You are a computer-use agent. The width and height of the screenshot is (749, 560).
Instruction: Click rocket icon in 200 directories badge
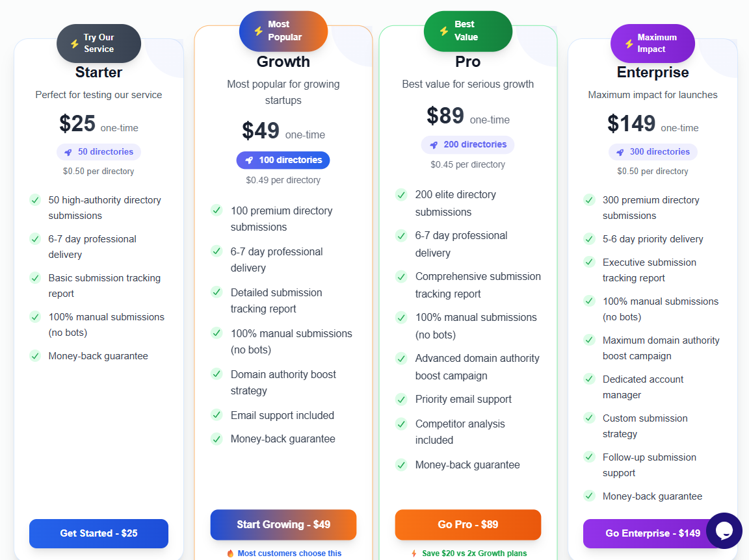pos(434,145)
